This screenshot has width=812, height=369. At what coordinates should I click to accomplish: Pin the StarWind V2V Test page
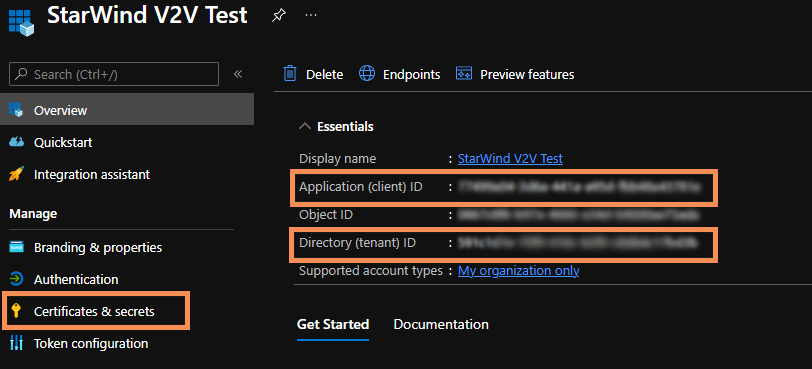(279, 16)
